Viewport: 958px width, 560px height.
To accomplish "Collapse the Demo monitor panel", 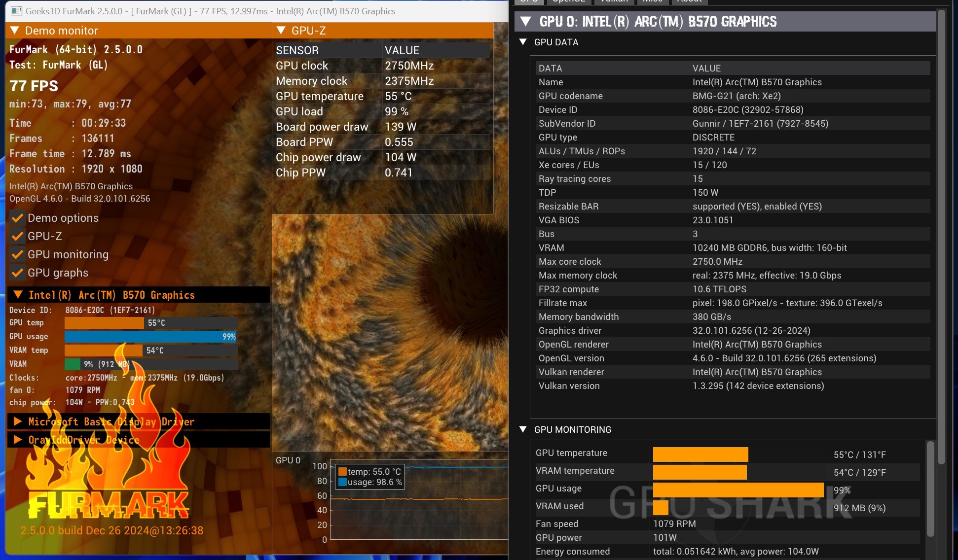I will tap(15, 31).
